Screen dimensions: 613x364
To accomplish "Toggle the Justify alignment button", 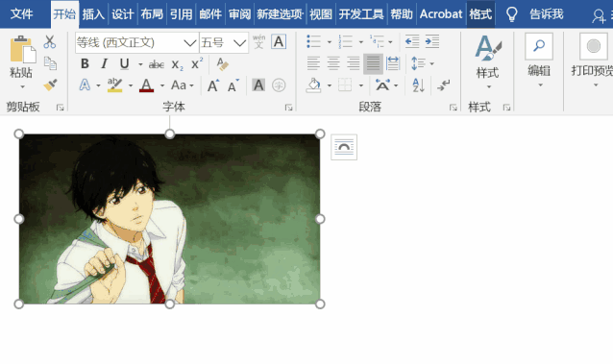I will tap(373, 63).
